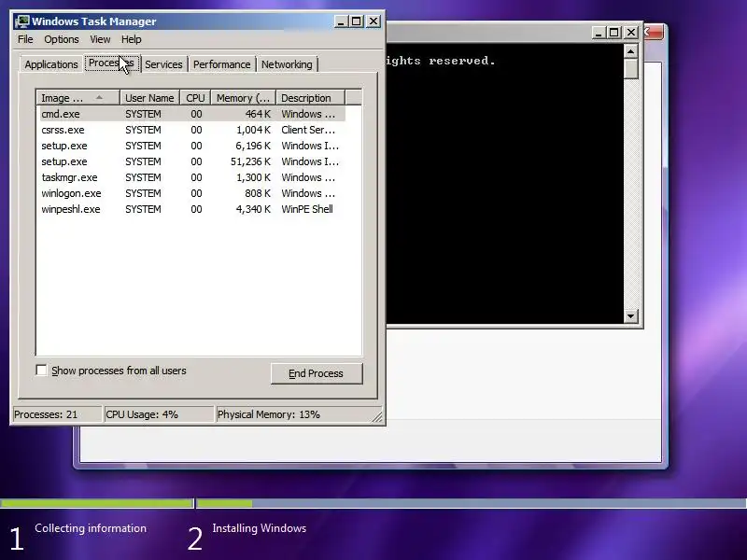Click command prompt scrollbar down arrow

pos(631,315)
